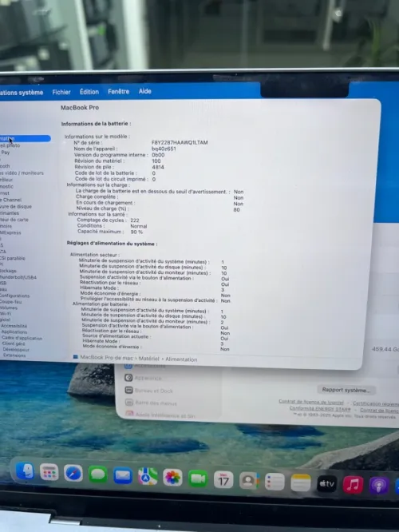Viewport: 399px width, 532px height.
Task: Open Calendar icon showing 17
Action: (223, 480)
